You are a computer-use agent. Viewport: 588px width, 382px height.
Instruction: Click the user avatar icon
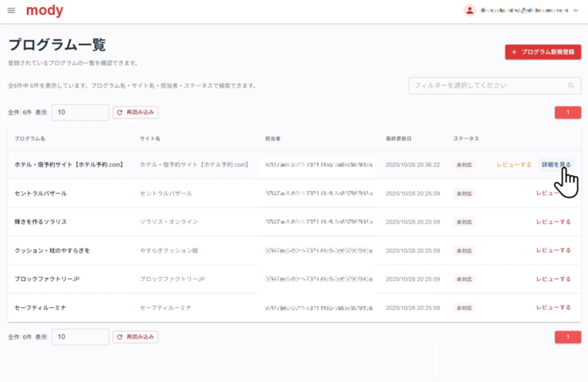pyautogui.click(x=470, y=10)
